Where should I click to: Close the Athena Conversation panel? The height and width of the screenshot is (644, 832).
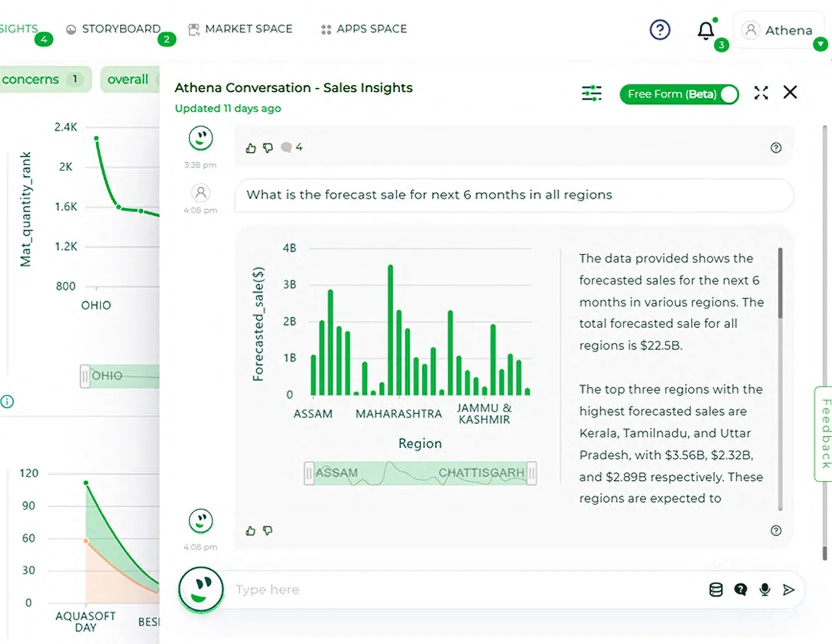pos(790,92)
